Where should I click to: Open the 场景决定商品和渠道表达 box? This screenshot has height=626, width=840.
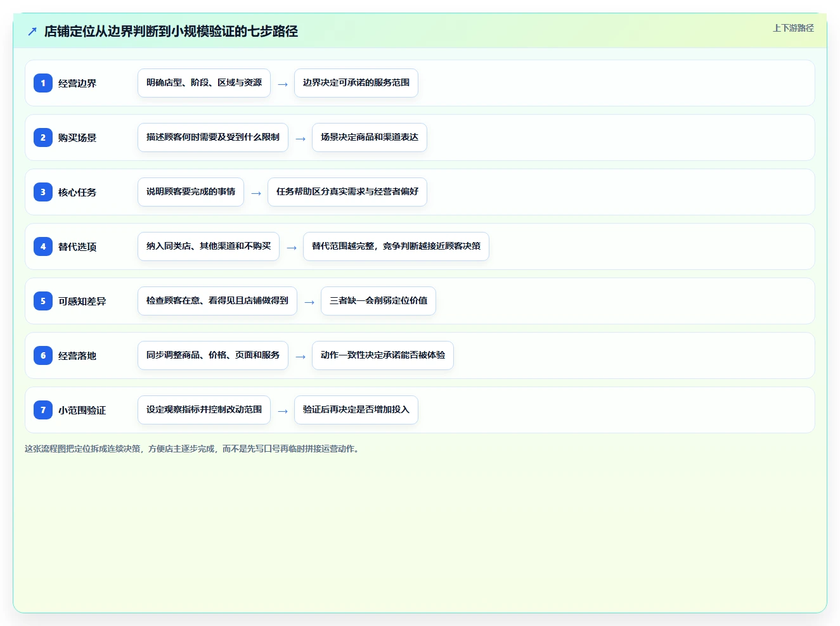coord(370,137)
